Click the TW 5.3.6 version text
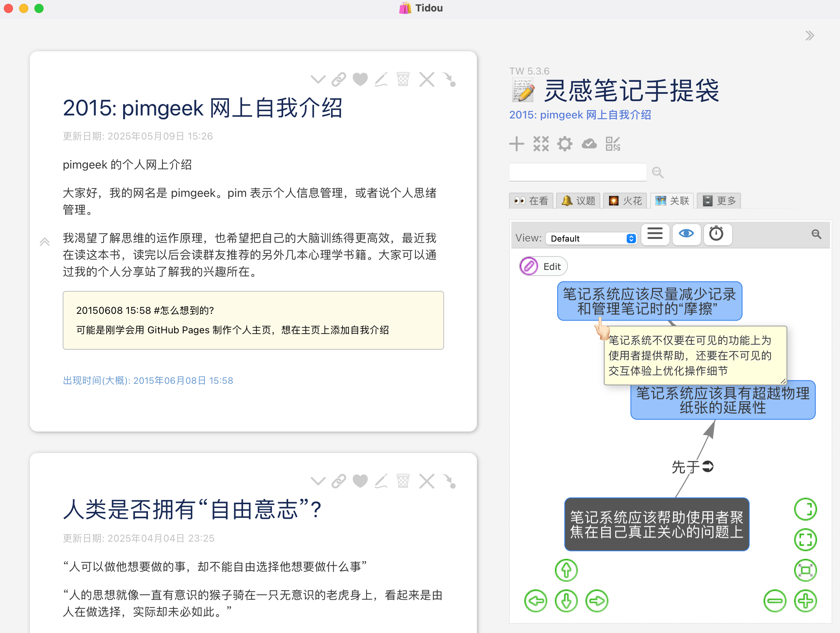Image resolution: width=840 pixels, height=633 pixels. pyautogui.click(x=529, y=71)
